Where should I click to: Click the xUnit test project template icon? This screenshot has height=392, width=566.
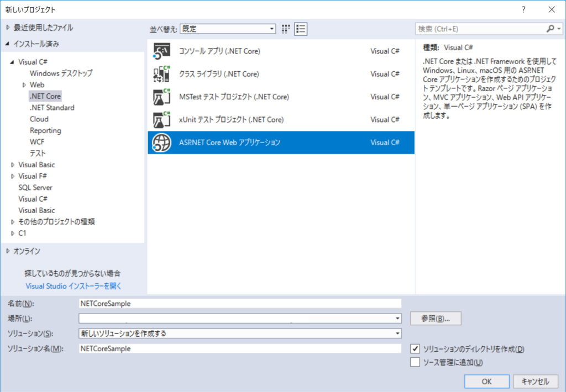click(x=161, y=120)
